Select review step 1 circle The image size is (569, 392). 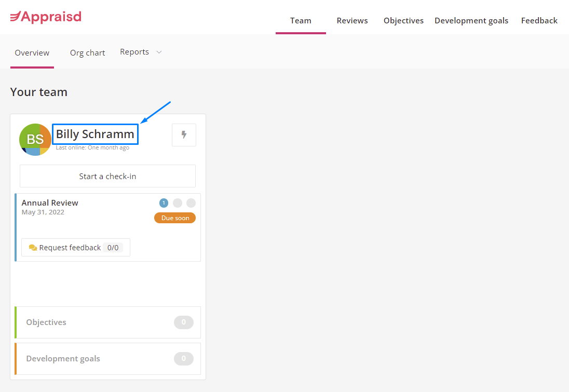(164, 203)
